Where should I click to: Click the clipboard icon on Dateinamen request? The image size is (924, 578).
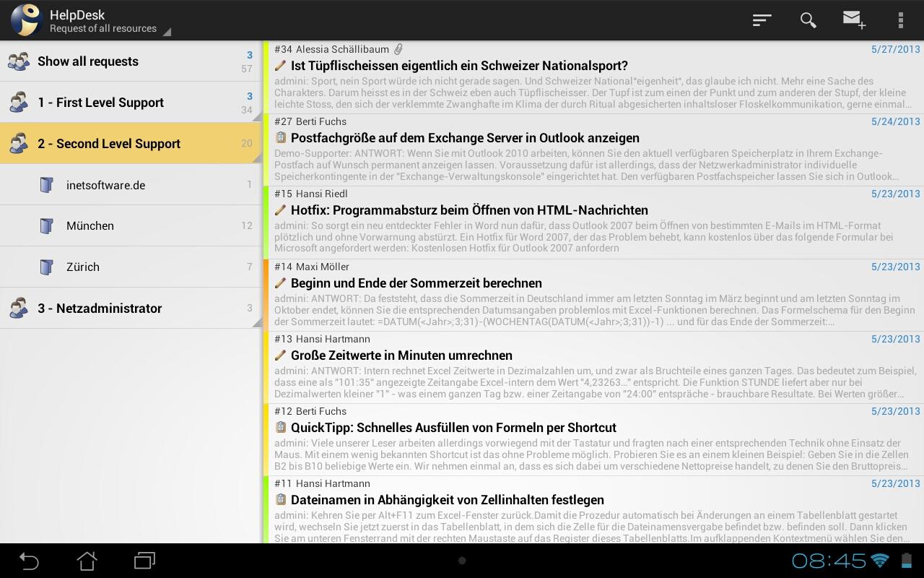[x=281, y=499]
